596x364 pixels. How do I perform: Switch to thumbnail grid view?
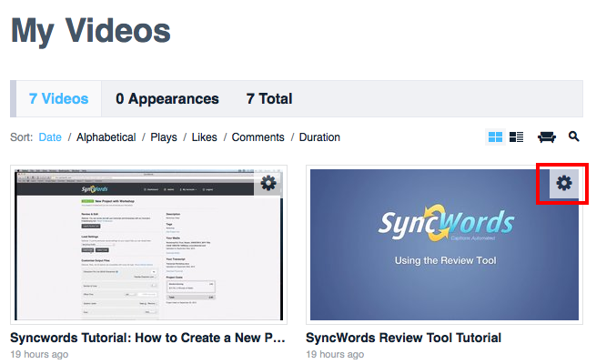click(x=495, y=136)
